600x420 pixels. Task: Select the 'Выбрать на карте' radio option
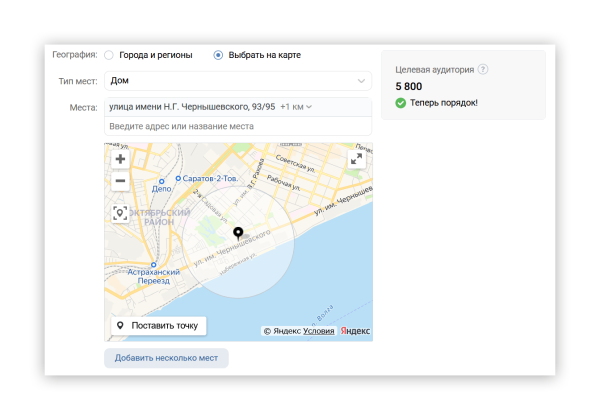(218, 55)
